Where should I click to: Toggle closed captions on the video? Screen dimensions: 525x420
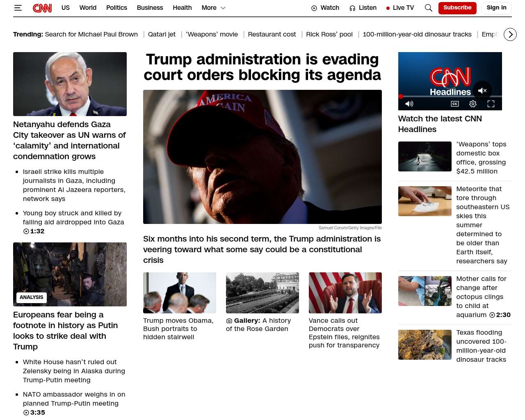pyautogui.click(x=455, y=104)
